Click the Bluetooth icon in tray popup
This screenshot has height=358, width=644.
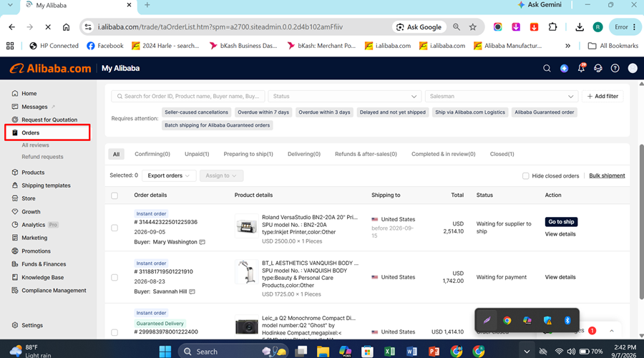tap(567, 320)
